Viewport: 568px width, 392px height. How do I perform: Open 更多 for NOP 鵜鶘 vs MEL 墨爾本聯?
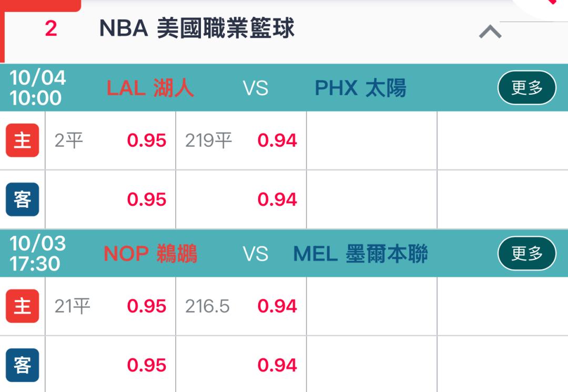point(526,254)
